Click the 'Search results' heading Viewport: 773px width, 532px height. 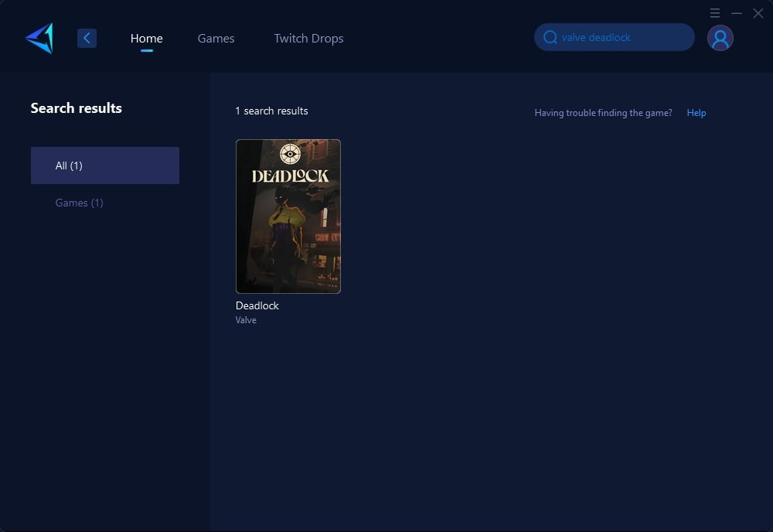point(77,108)
